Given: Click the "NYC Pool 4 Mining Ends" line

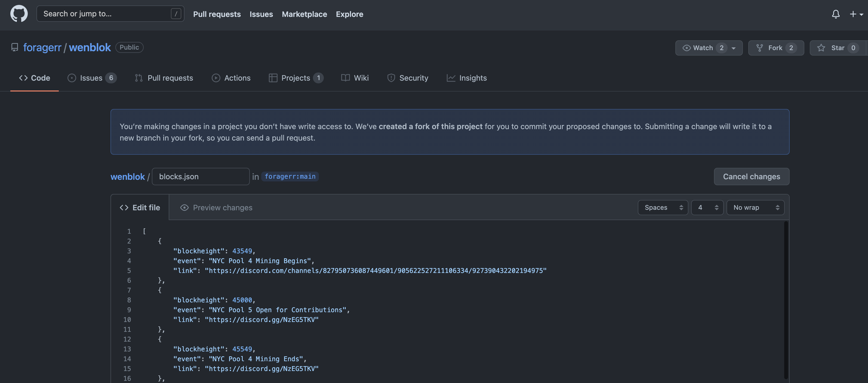Looking at the screenshot, I should [x=240, y=359].
